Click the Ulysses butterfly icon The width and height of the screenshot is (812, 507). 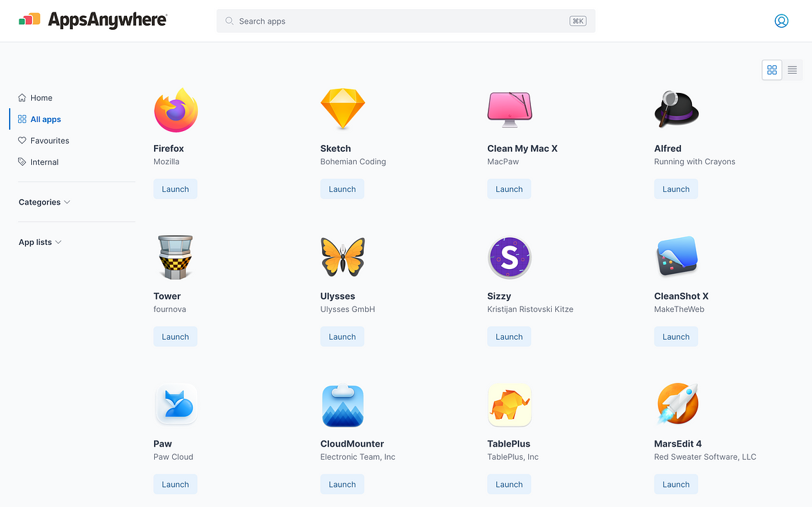tap(343, 257)
